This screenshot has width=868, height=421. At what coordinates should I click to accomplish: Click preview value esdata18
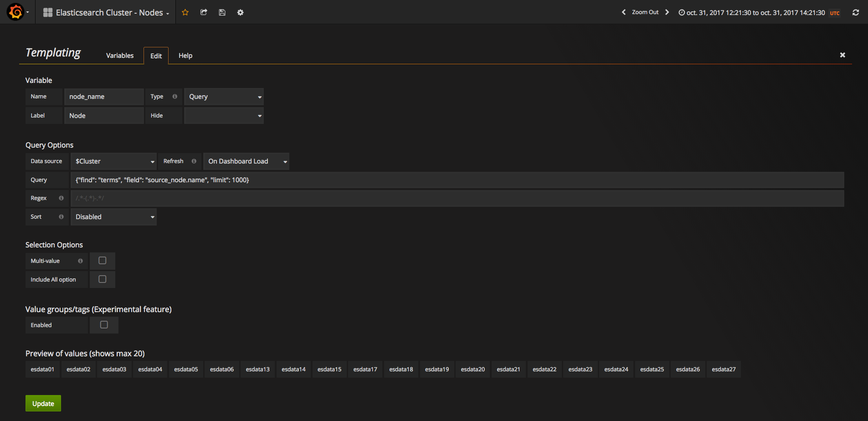[x=401, y=370]
